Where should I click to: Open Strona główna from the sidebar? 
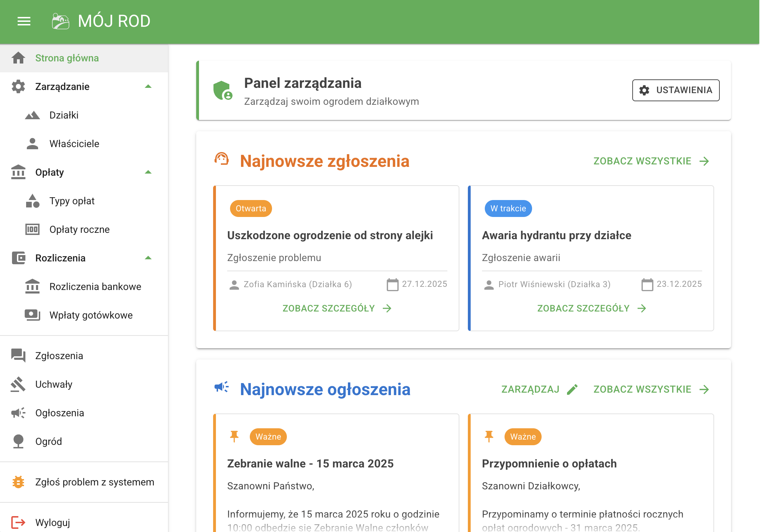click(67, 58)
